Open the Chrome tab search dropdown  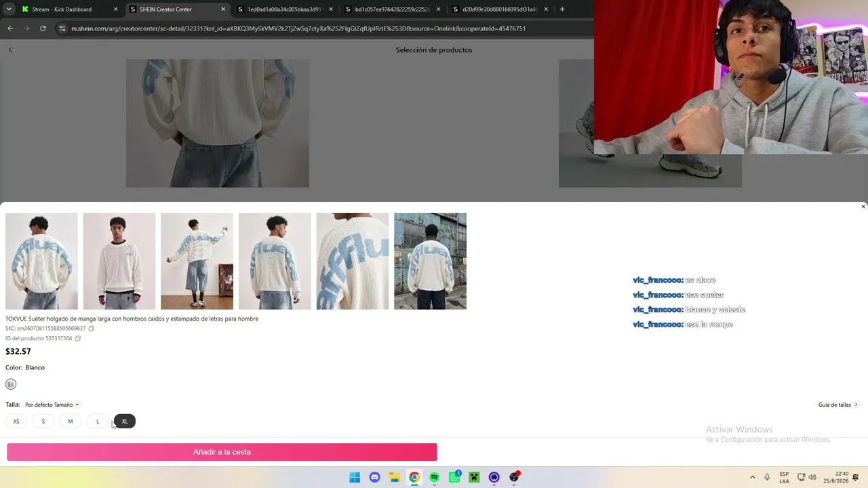coord(8,9)
